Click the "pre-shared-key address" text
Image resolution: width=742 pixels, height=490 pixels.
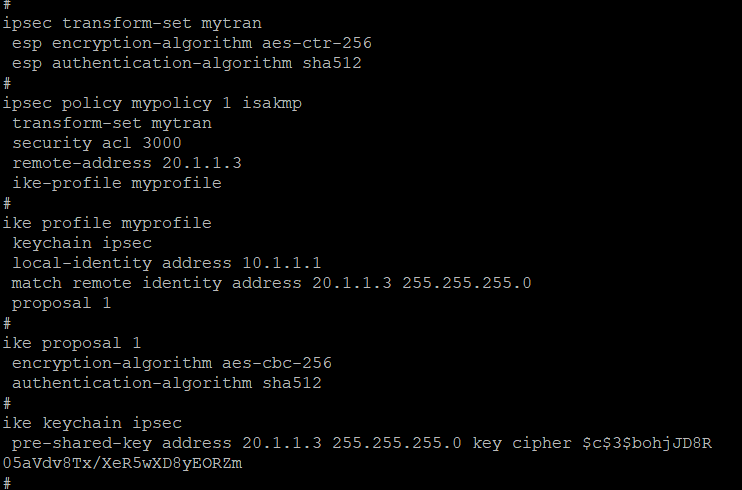[x=121, y=443]
